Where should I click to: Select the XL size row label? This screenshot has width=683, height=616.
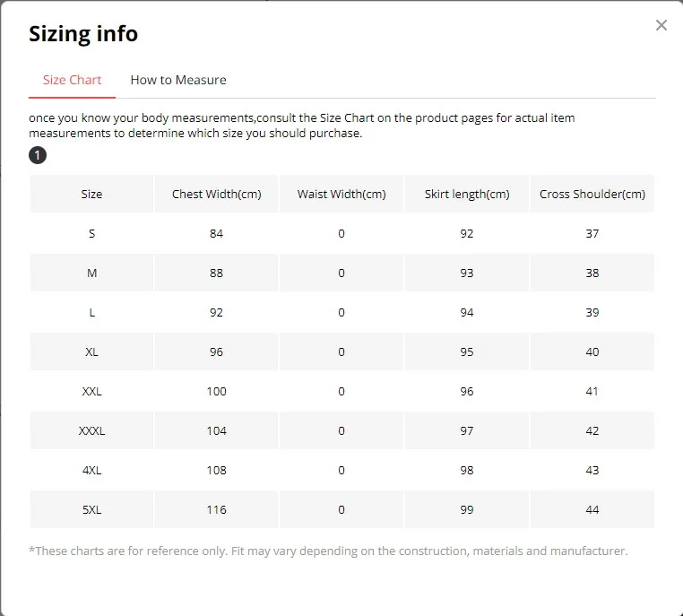point(91,351)
